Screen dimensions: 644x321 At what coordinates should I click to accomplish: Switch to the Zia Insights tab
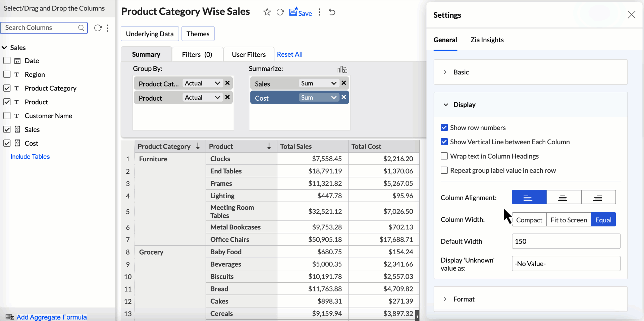[487, 40]
